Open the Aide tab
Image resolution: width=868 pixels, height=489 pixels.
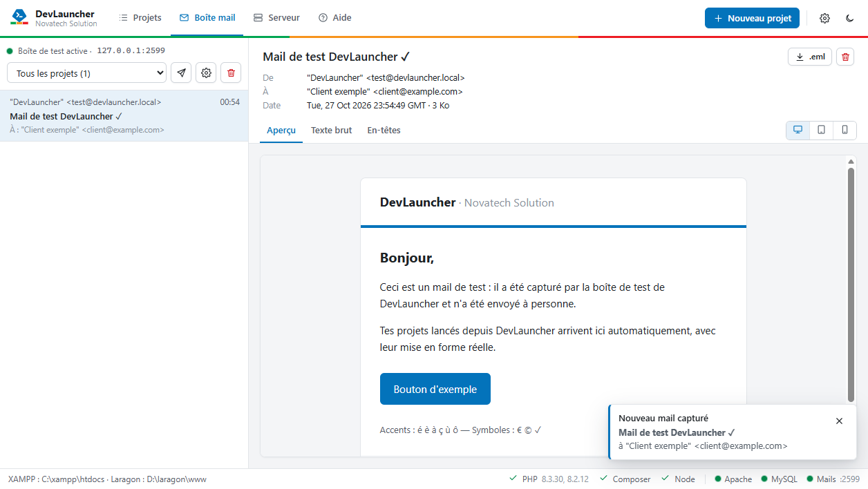click(x=335, y=18)
